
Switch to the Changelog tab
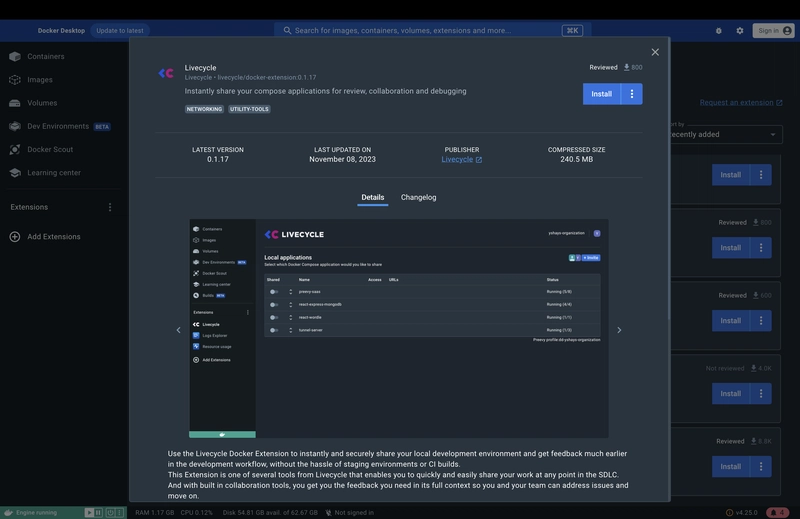pyautogui.click(x=418, y=197)
